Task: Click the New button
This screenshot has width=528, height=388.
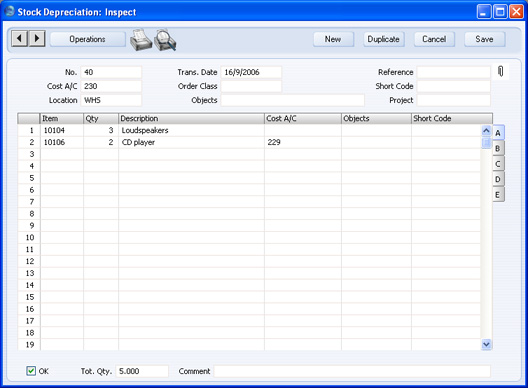Action: point(333,39)
